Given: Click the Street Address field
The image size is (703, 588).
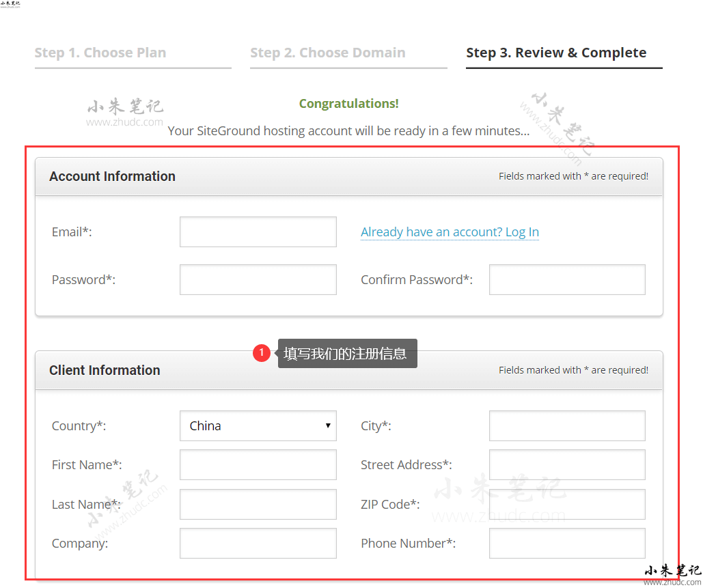Looking at the screenshot, I should pos(567,465).
